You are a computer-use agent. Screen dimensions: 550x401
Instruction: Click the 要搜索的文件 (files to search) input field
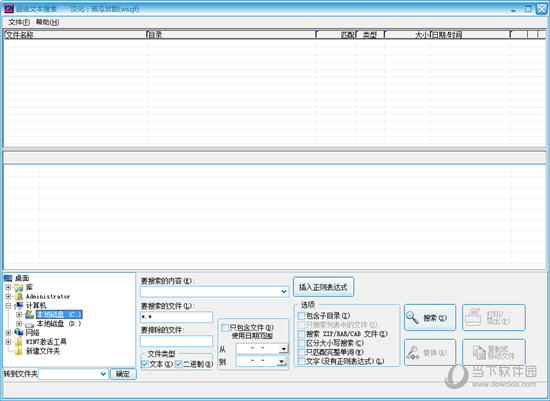[176, 317]
